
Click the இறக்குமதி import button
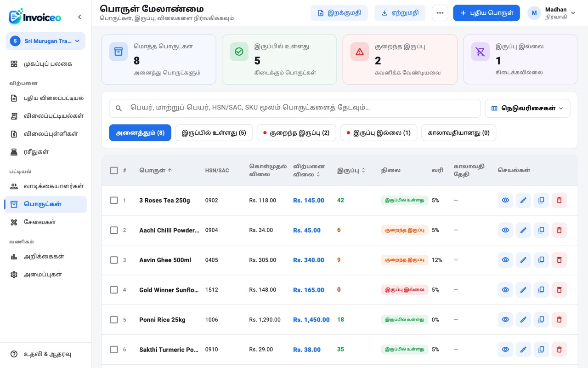click(x=339, y=13)
